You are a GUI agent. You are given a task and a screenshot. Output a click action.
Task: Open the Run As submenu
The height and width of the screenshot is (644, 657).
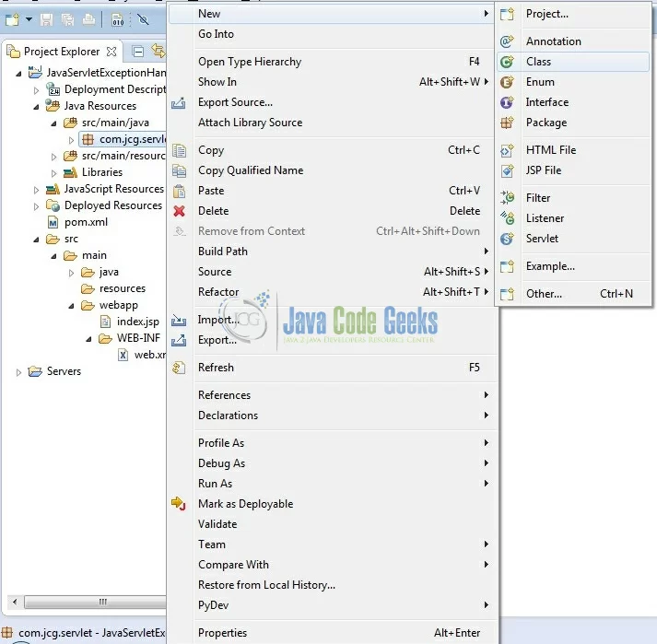pyautogui.click(x=331, y=484)
